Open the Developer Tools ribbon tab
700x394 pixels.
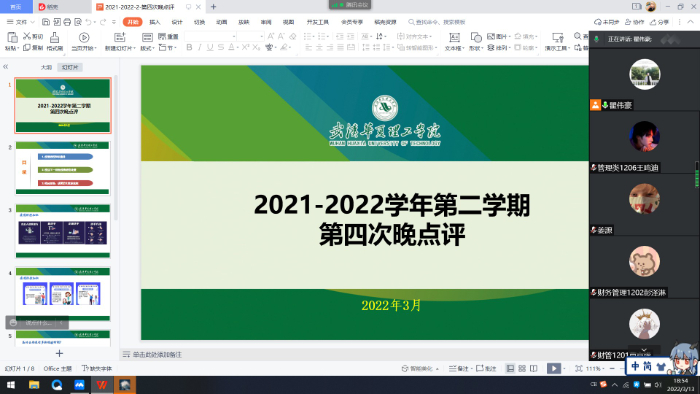point(317,22)
